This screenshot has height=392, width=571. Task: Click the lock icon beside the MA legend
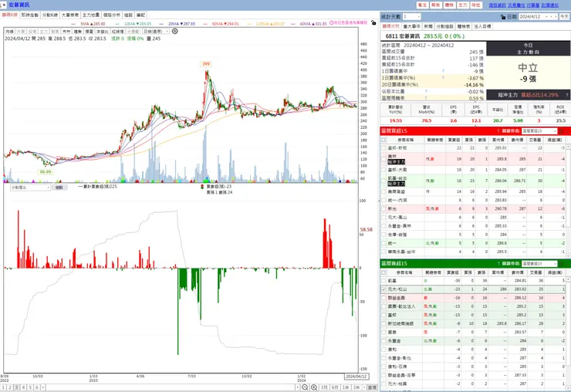click(x=373, y=23)
